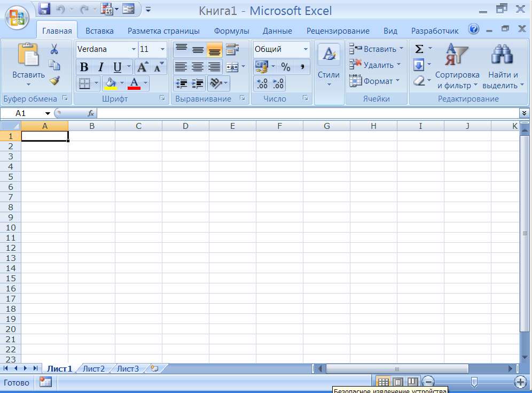This screenshot has width=532, height=393.
Task: Increase decimal places
Action: [x=262, y=83]
